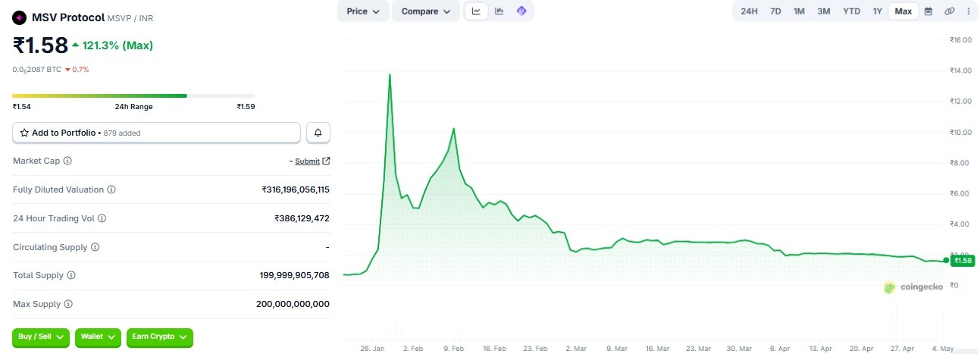Click the 199,999,905,708 total supply value
The image size is (980, 354).
click(x=294, y=275)
